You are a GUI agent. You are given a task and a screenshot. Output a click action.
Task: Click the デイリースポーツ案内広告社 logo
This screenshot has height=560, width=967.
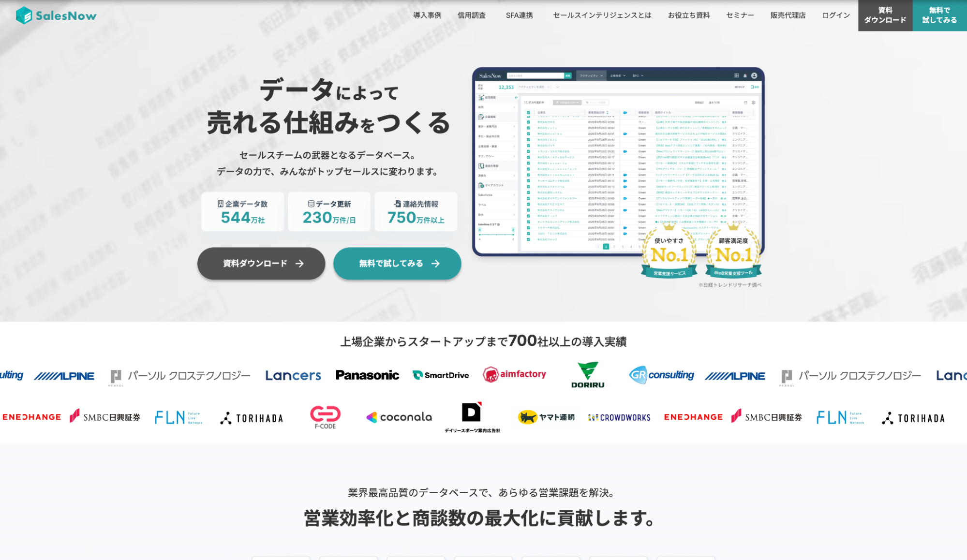tap(473, 417)
